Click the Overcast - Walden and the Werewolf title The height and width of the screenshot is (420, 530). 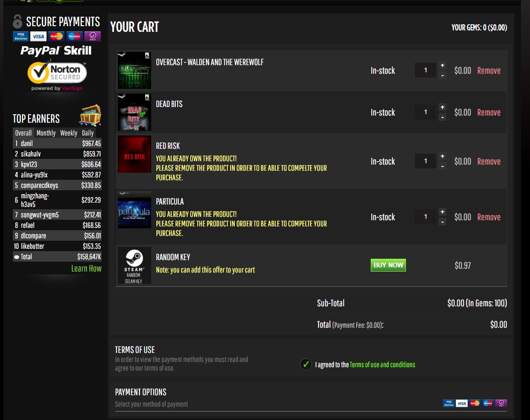click(210, 62)
